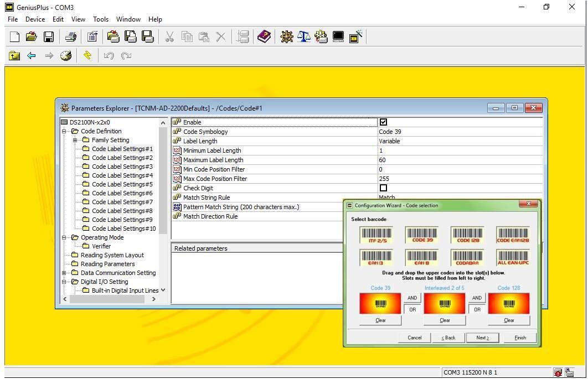Click the balance scales toolbar icon

tap(304, 37)
